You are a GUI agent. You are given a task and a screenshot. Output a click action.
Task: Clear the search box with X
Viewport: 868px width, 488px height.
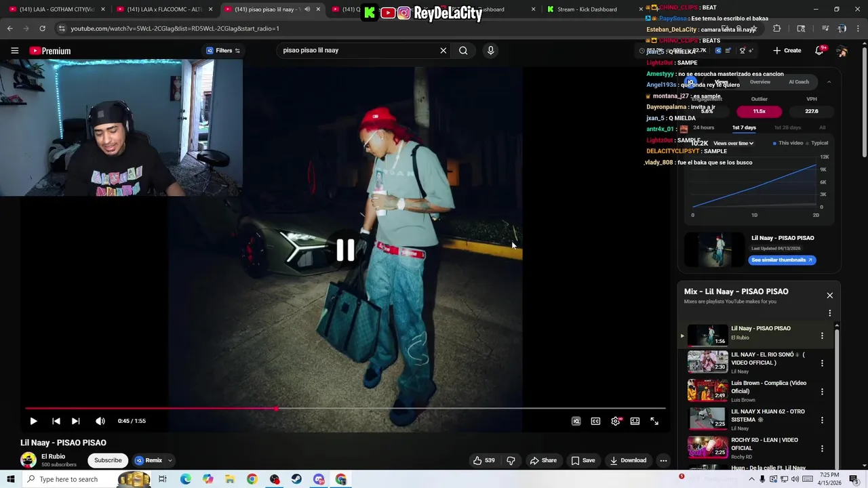pyautogui.click(x=443, y=50)
